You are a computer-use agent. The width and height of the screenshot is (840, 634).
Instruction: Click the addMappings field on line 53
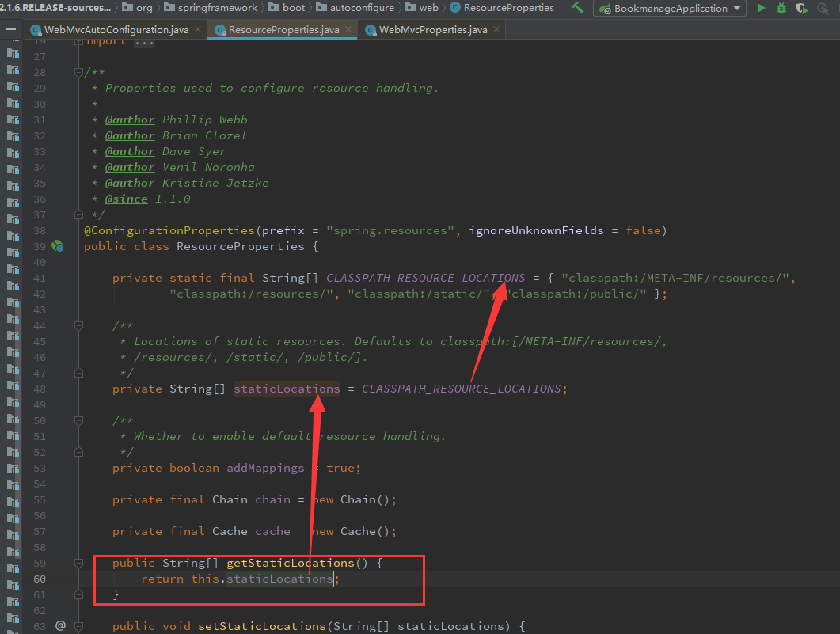(265, 468)
